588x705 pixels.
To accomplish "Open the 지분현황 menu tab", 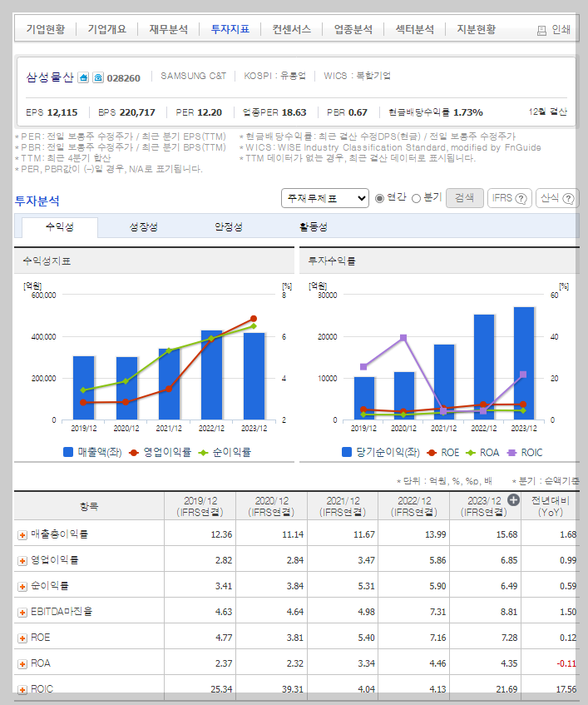I will 477,30.
